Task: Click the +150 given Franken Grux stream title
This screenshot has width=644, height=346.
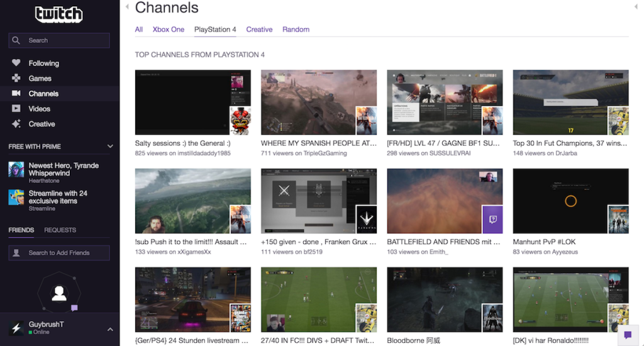Action: [319, 242]
